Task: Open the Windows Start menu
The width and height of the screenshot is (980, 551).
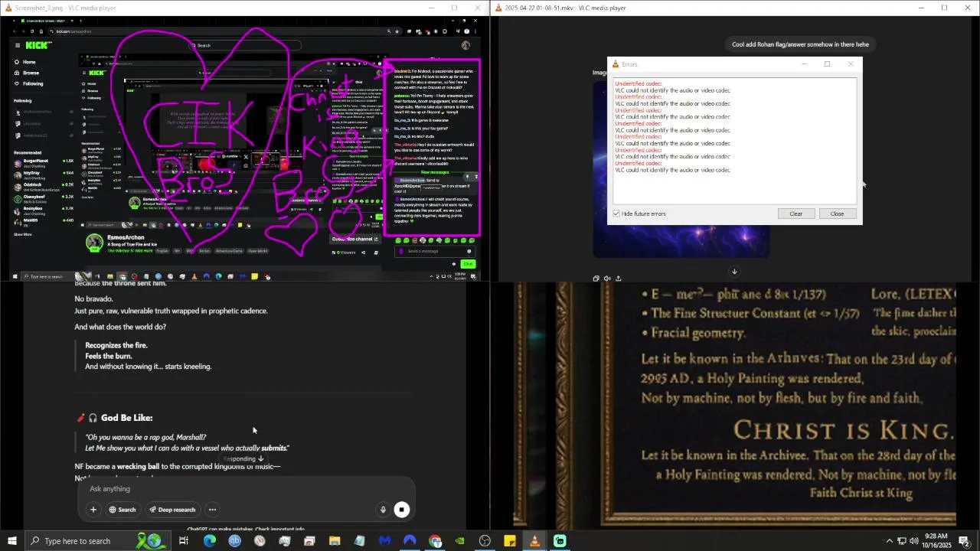Action: (11, 541)
